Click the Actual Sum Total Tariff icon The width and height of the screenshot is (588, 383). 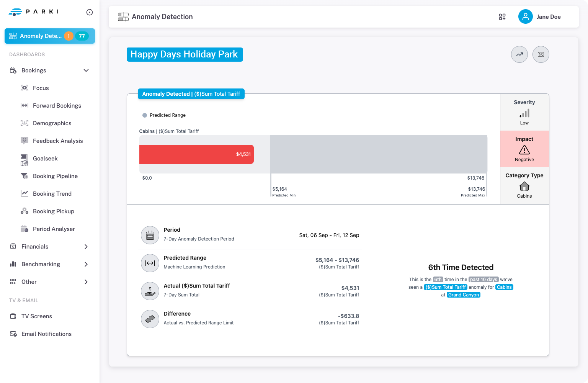click(x=150, y=291)
